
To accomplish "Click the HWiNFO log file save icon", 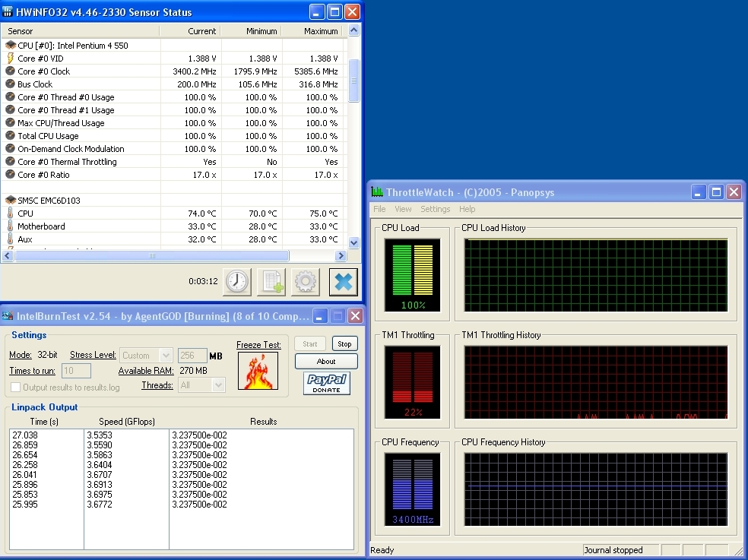I will tap(271, 282).
